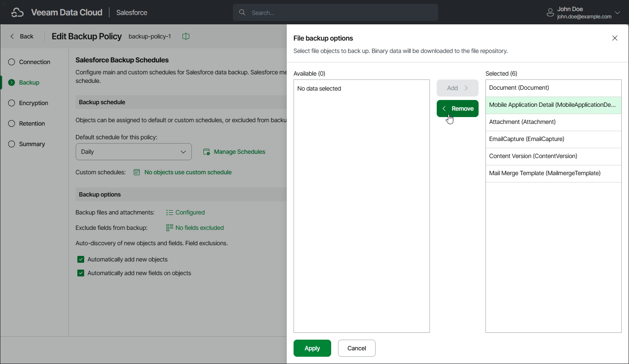Close the File backup options panel
629x364 pixels.
tap(615, 38)
